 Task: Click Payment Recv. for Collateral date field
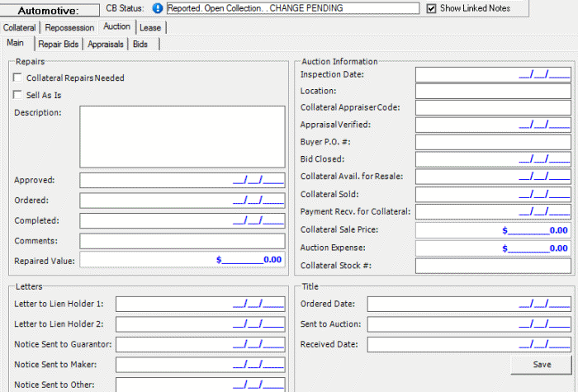[x=493, y=212]
